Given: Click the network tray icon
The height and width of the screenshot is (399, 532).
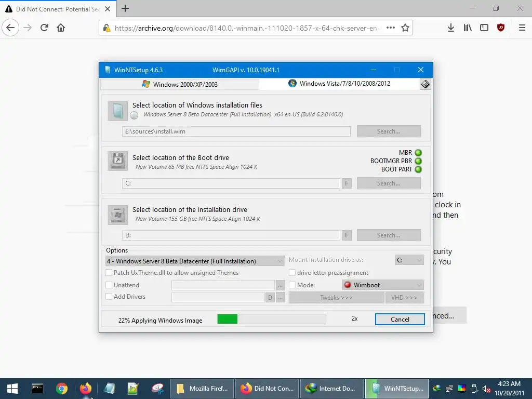Looking at the screenshot, I should (449, 389).
